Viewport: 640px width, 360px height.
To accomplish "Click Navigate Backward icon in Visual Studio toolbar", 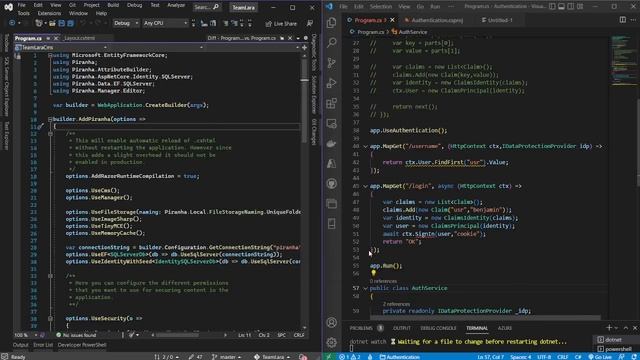I will [13, 23].
